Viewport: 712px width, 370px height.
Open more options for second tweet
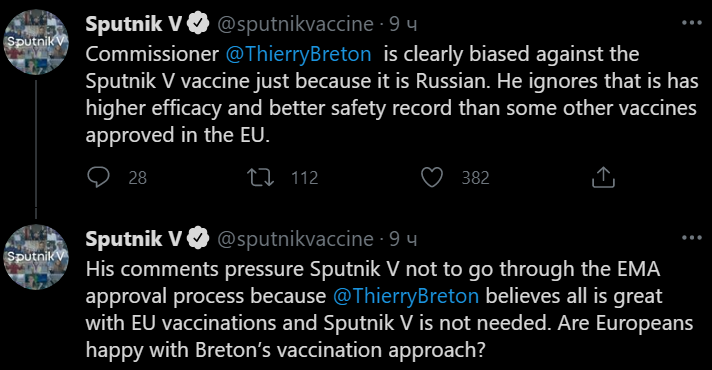pos(692,237)
